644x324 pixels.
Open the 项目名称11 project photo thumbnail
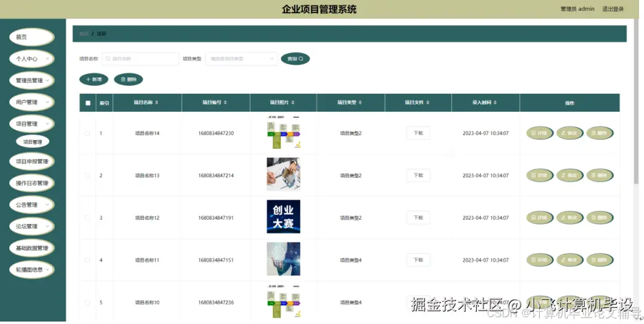click(283, 259)
